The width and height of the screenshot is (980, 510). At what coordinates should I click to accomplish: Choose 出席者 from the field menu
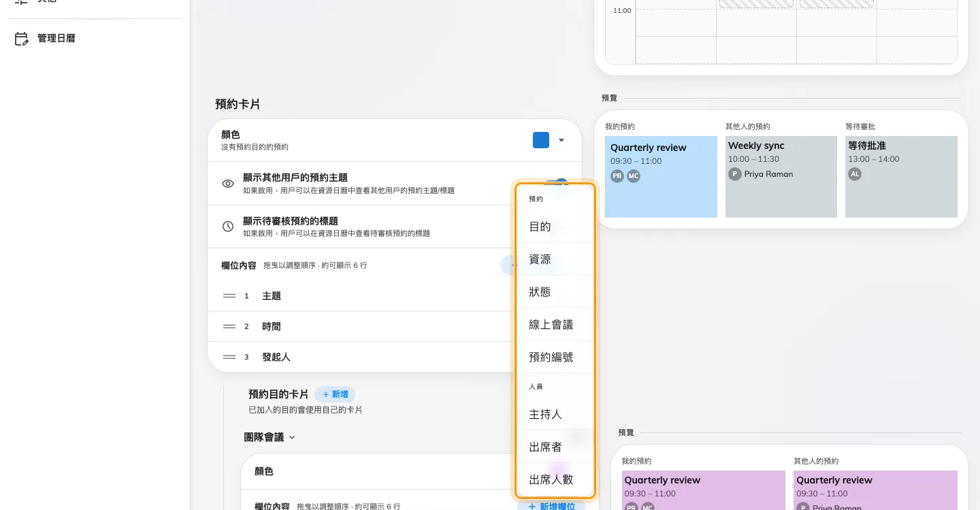click(555, 447)
